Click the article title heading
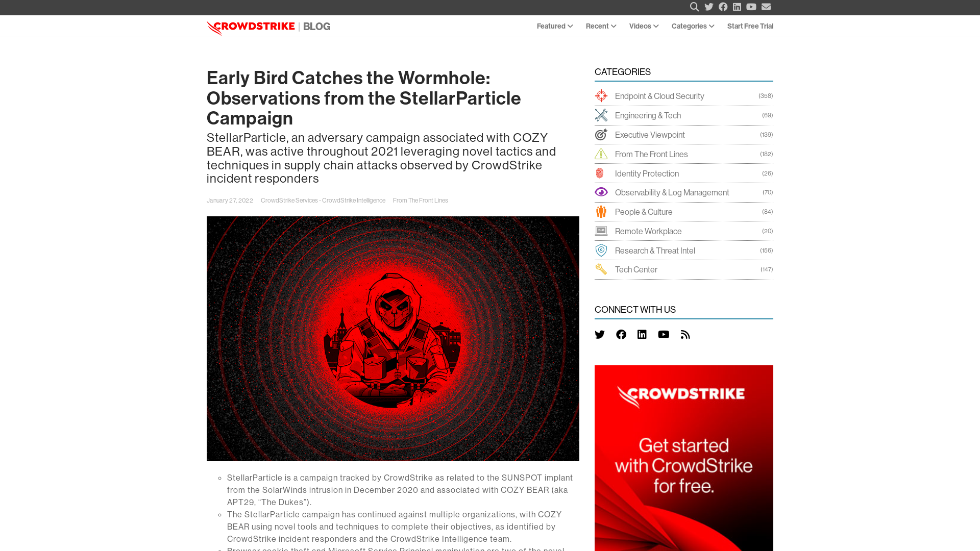The height and width of the screenshot is (551, 980). (364, 98)
